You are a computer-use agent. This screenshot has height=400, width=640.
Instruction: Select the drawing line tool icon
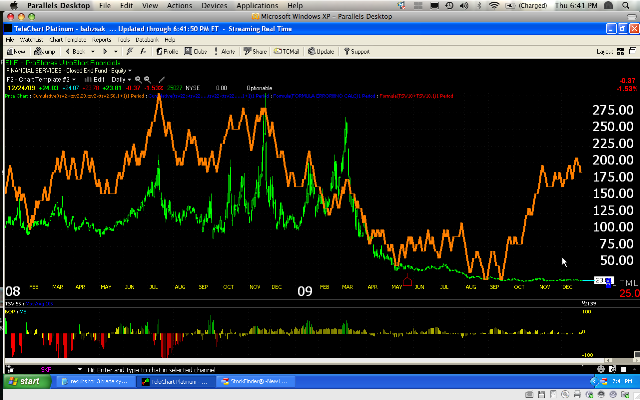(x=161, y=80)
